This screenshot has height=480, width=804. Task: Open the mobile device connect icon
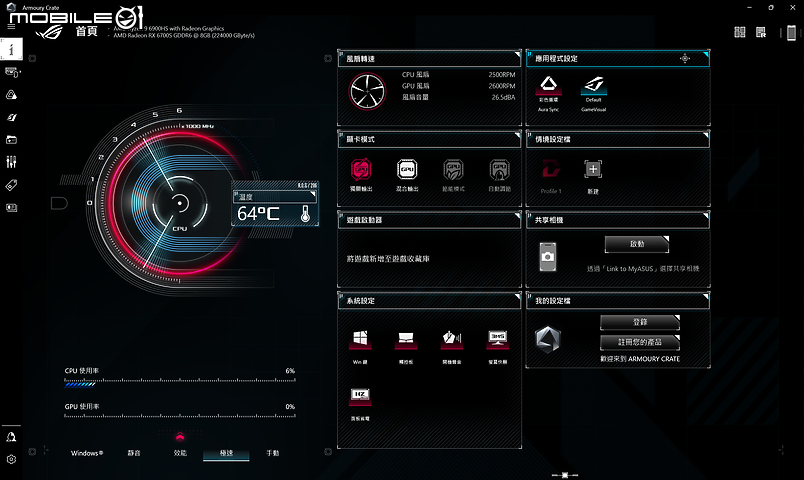pos(791,32)
